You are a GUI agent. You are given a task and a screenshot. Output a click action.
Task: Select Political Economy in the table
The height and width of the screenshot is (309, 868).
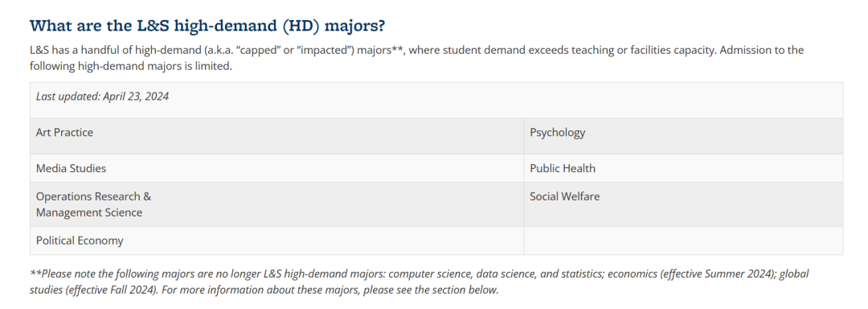coord(276,241)
